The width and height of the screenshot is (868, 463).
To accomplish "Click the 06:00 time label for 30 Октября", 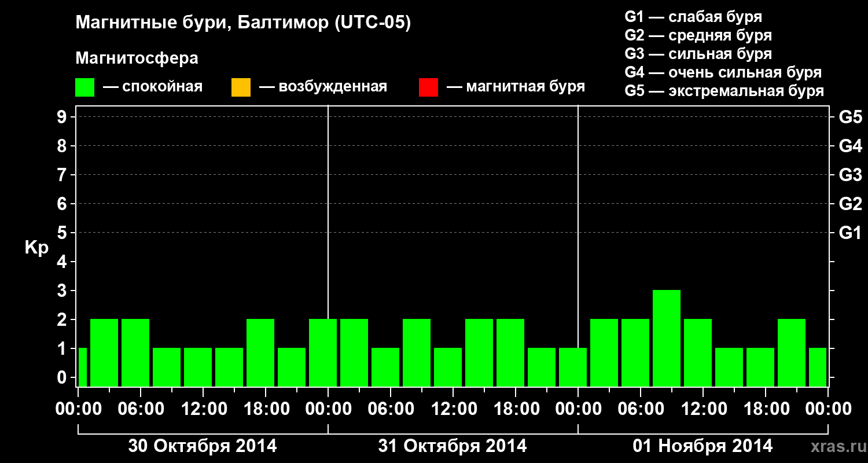I will click(x=141, y=409).
